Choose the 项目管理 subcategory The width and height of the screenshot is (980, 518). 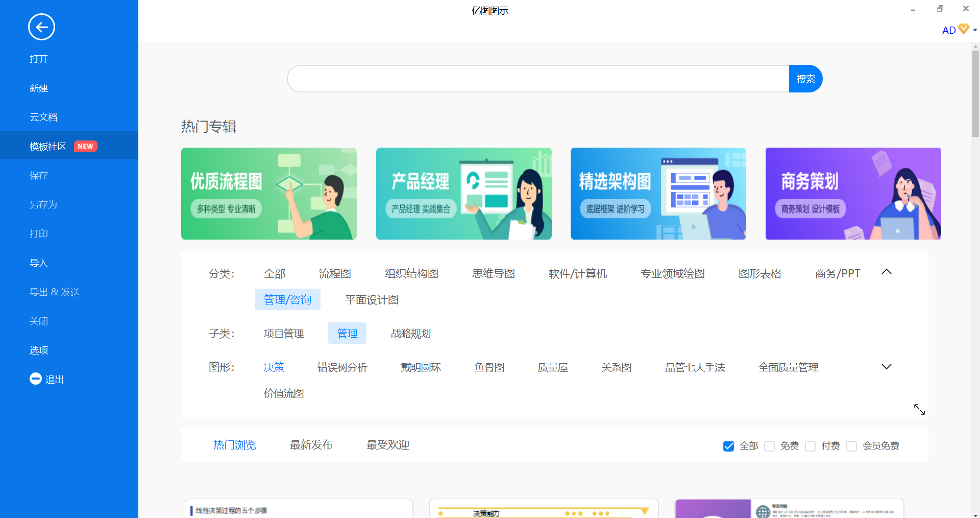tap(284, 334)
